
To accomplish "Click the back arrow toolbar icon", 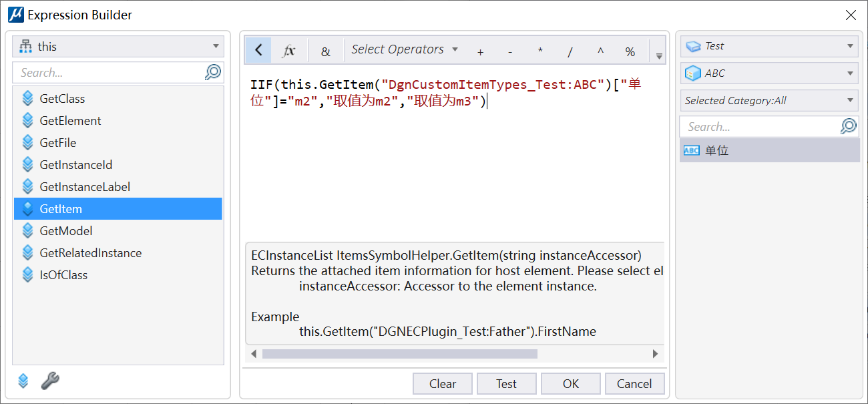I will coord(258,51).
